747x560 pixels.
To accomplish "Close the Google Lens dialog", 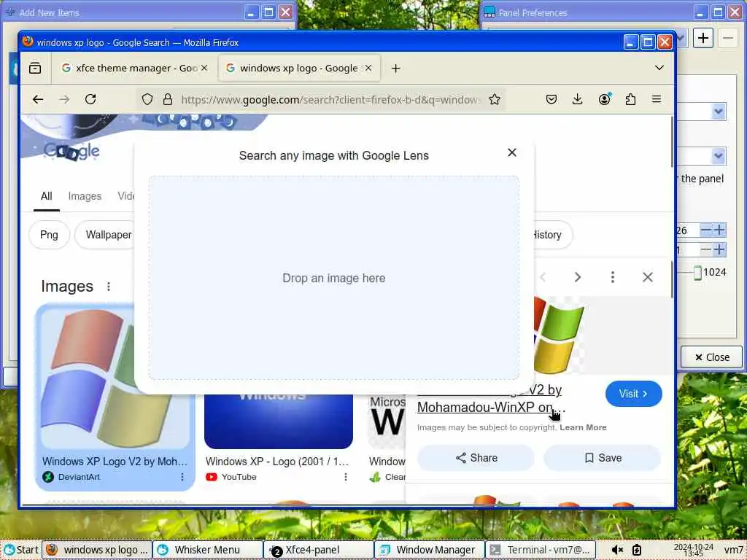I will 511,152.
